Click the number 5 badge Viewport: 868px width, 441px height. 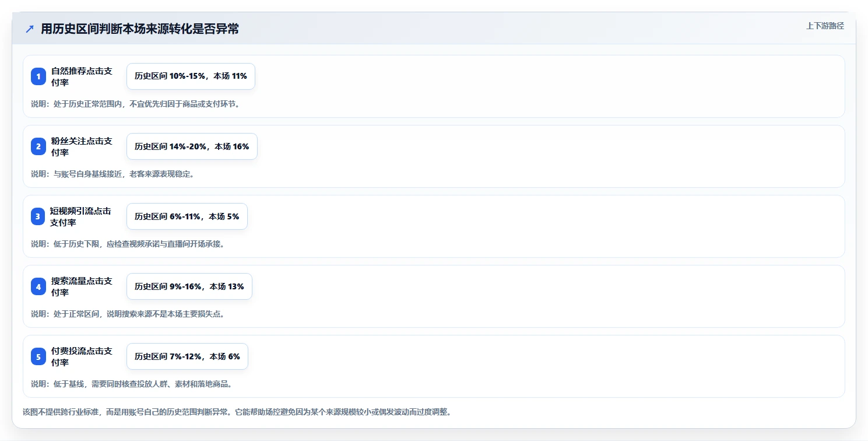(x=38, y=356)
